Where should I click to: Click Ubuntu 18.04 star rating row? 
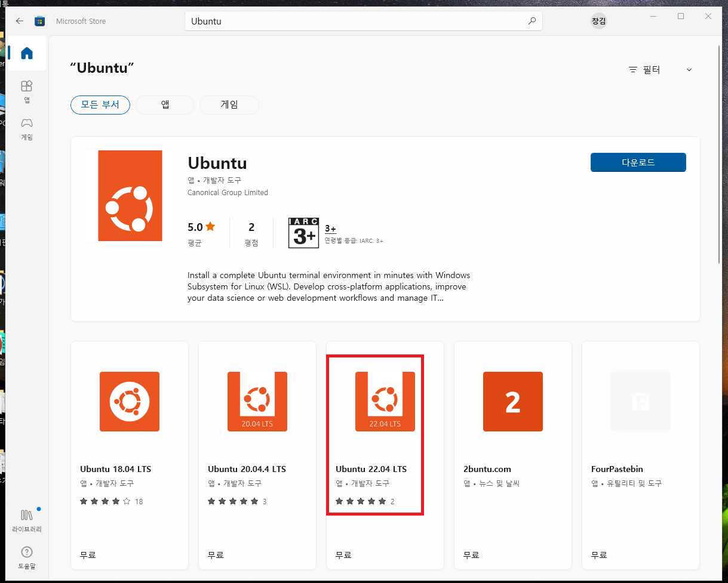coord(111,501)
